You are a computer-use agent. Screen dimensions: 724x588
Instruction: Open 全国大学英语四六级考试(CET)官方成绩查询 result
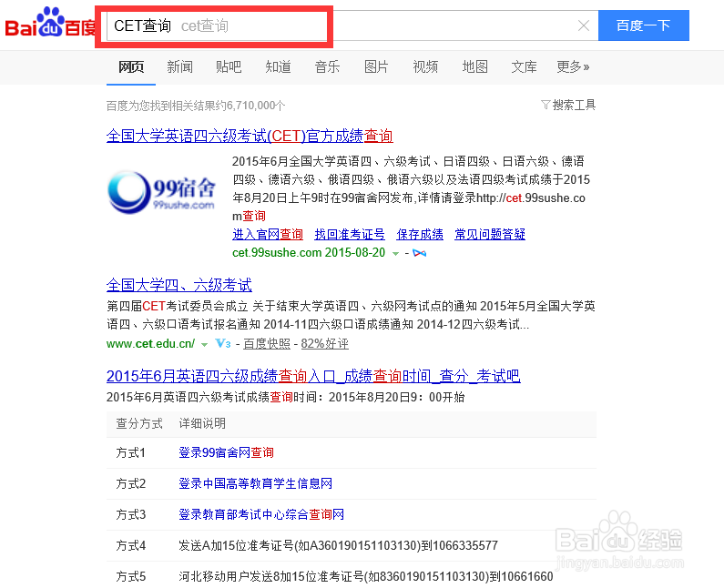(250, 136)
